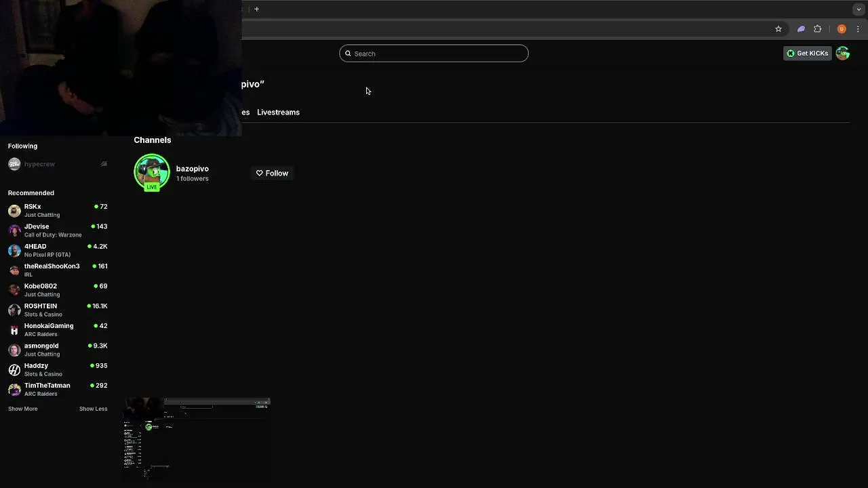Expand the tab search dropdown arrow
This screenshot has height=488, width=868.
pyautogui.click(x=859, y=9)
